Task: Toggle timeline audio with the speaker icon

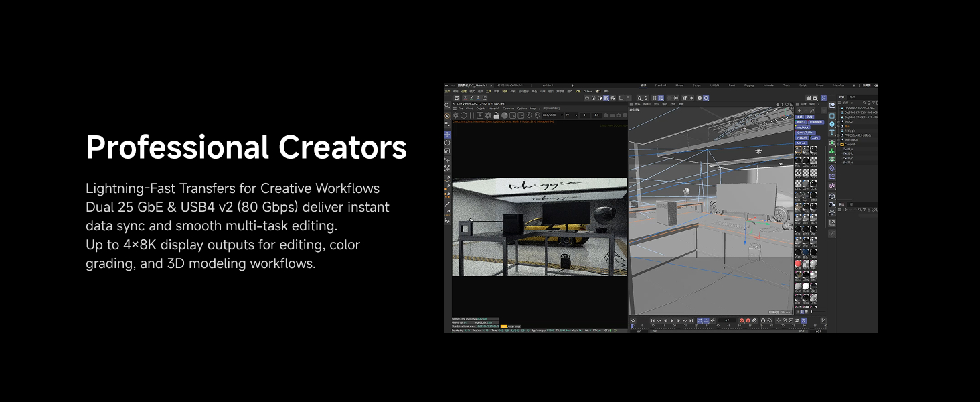Action: [712, 320]
